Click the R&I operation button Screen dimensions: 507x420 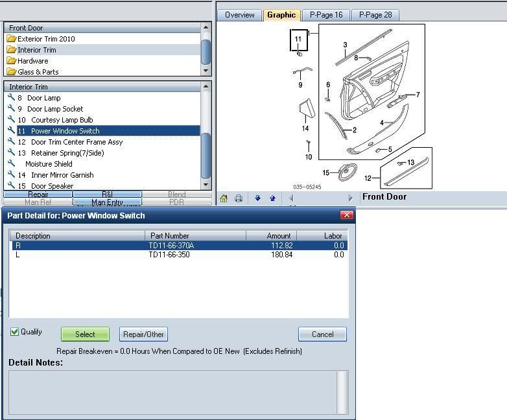[x=107, y=194]
